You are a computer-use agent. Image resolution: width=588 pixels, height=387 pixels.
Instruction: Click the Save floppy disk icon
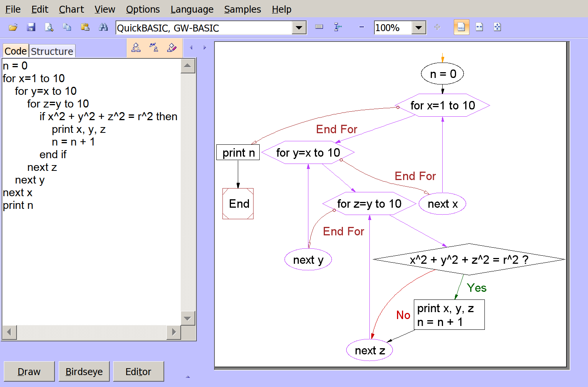coord(31,27)
